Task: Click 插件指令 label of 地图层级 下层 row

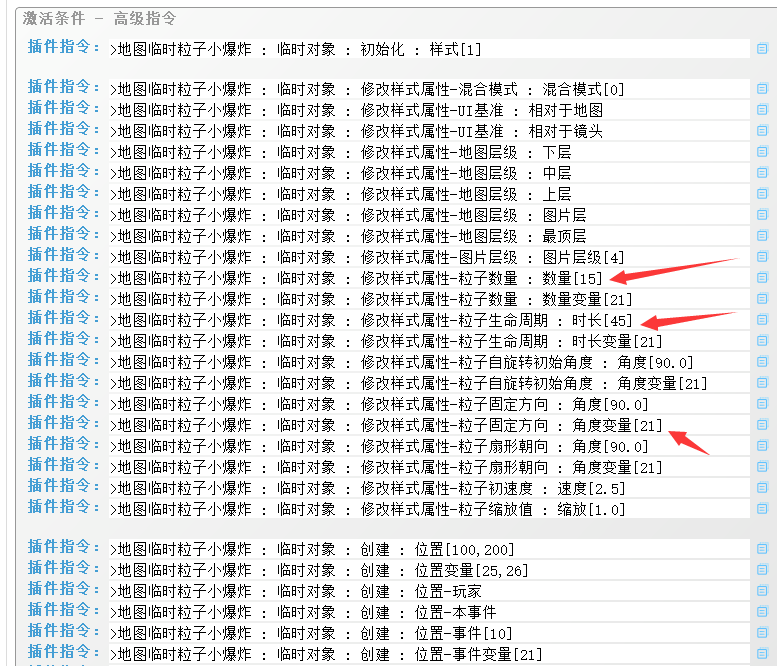Action: point(64,150)
